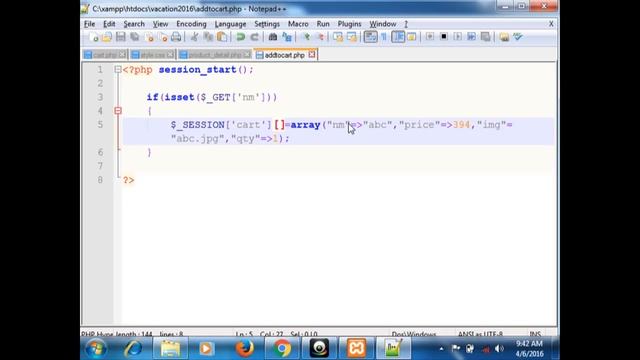Create a new file from the toolbar
Image resolution: width=640 pixels, height=360 pixels.
93,37
